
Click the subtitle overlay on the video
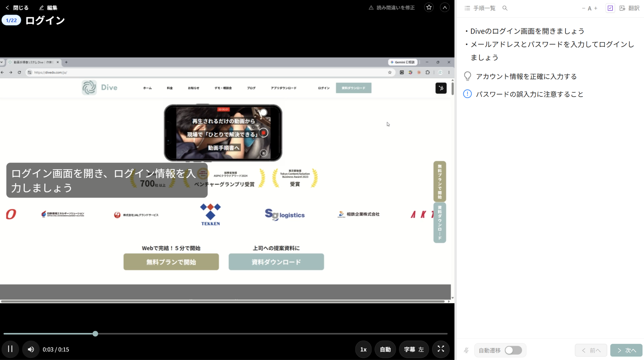[x=107, y=180]
